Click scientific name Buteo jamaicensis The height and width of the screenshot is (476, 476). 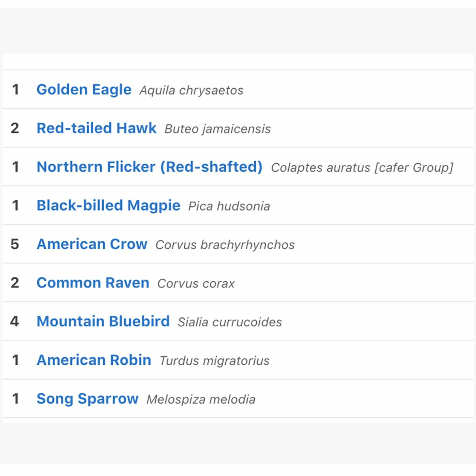[218, 129]
